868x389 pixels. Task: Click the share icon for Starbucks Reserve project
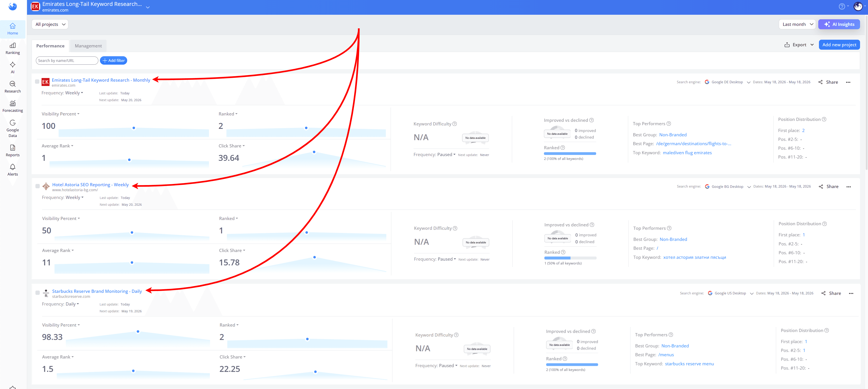823,293
